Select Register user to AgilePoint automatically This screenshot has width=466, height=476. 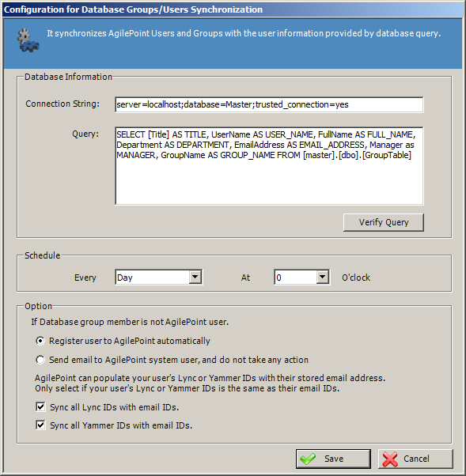coord(40,341)
